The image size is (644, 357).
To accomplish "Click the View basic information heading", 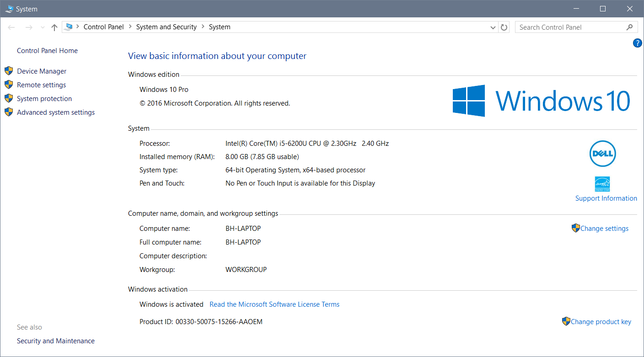I will click(217, 56).
